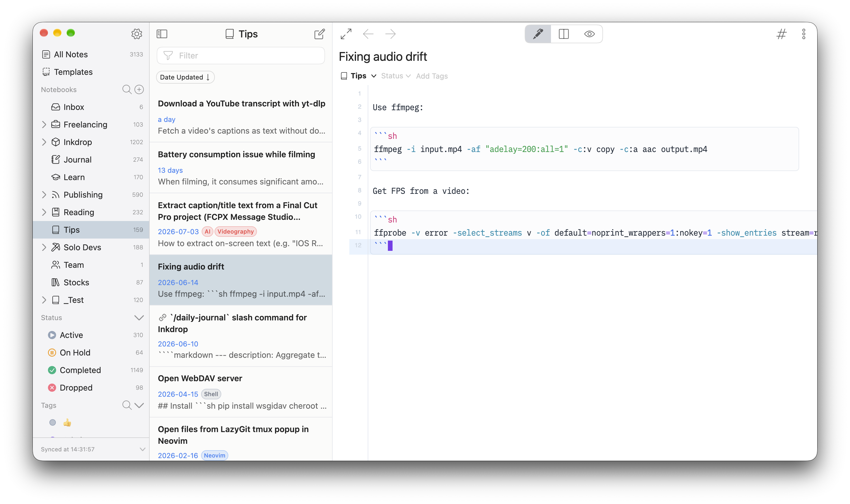Switch to preview eye mode
Viewport: 850px width, 504px height.
pos(589,34)
